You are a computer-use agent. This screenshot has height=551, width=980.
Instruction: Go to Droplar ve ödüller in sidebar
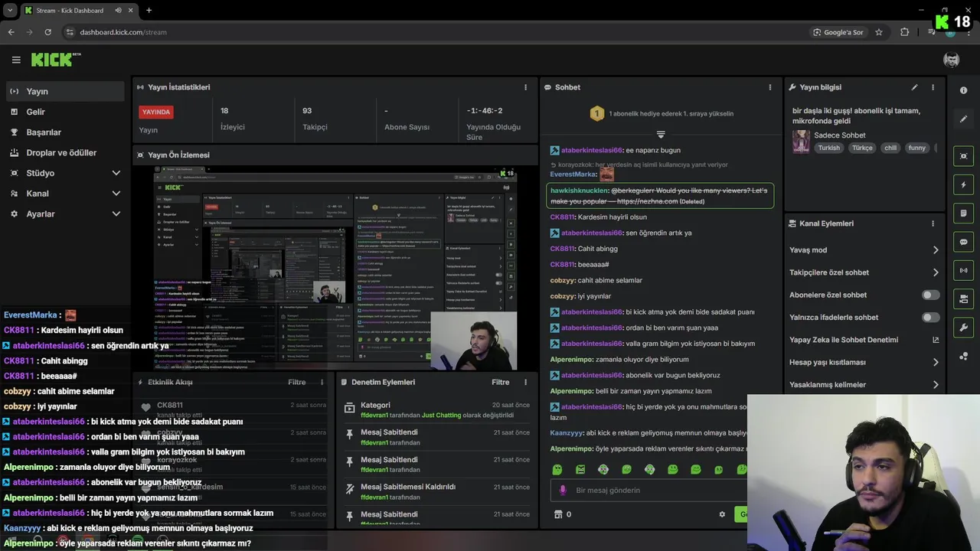(64, 153)
